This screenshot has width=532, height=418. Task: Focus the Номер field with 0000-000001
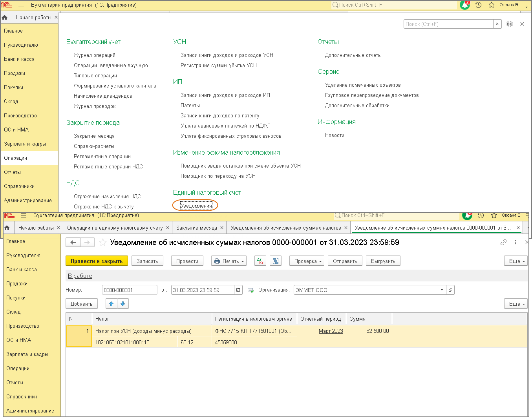coord(130,290)
